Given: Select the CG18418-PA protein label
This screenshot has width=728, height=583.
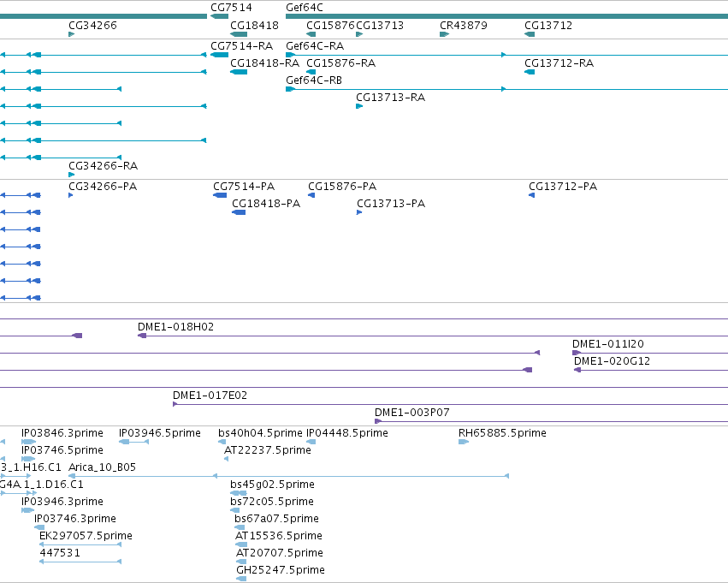Looking at the screenshot, I should [266, 204].
